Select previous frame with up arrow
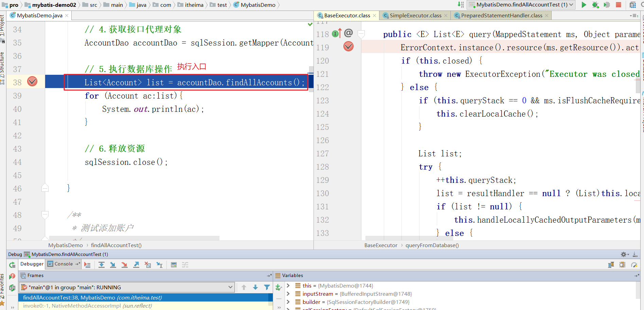The width and height of the screenshot is (644, 310). coord(244,287)
